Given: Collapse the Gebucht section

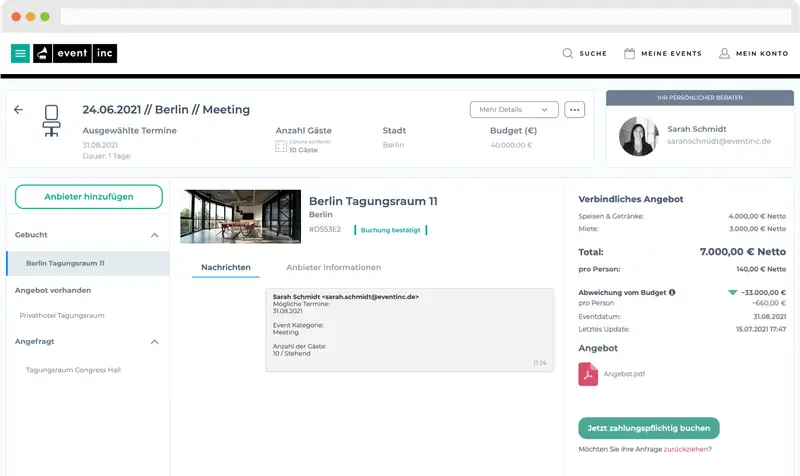Looking at the screenshot, I should (155, 235).
